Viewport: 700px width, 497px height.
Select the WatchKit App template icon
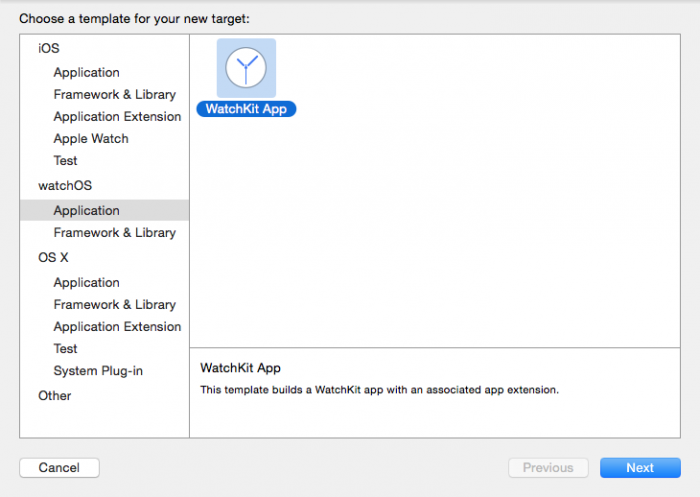pyautogui.click(x=246, y=68)
